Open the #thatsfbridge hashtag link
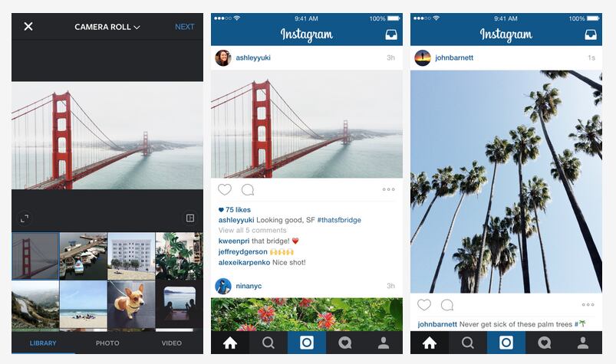This screenshot has height=364, width=616. click(x=339, y=220)
